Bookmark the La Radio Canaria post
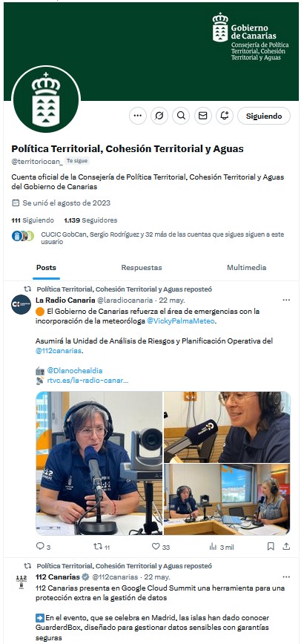 point(271,546)
